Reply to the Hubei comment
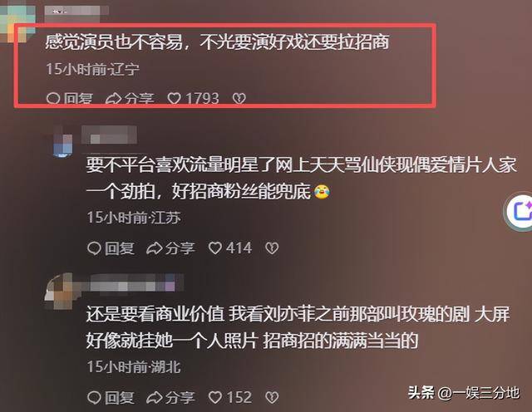Image resolution: width=532 pixels, height=412 pixels. click(111, 397)
